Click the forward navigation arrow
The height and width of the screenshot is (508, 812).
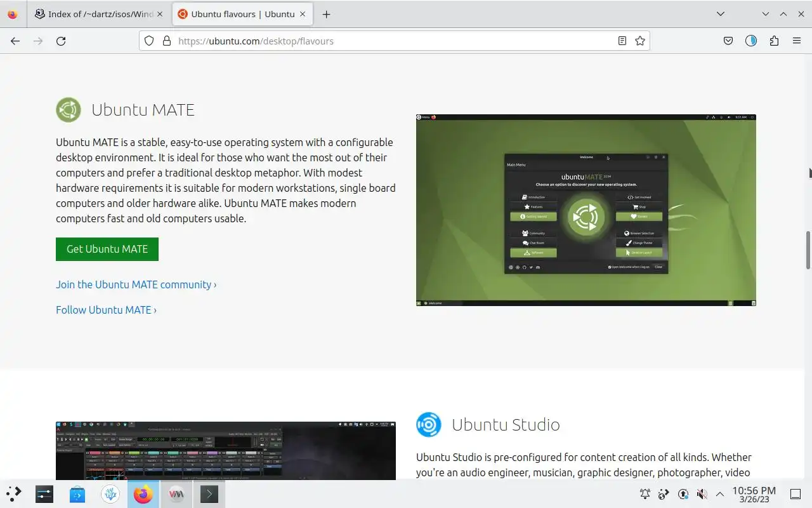click(x=38, y=41)
